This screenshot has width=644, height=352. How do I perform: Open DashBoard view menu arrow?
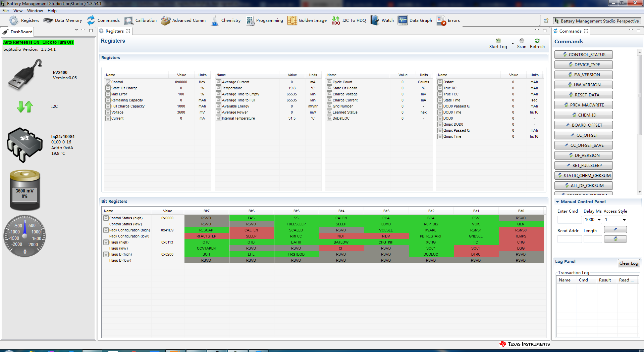click(x=76, y=30)
